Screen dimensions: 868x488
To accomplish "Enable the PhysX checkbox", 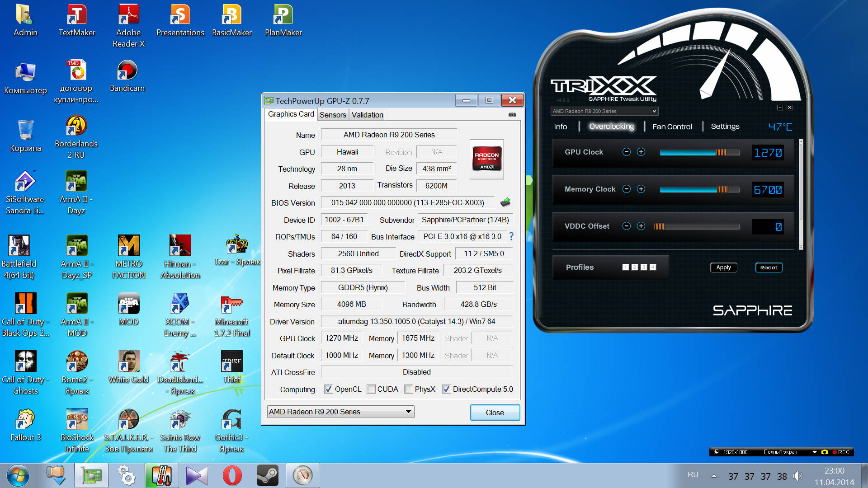I will (409, 389).
